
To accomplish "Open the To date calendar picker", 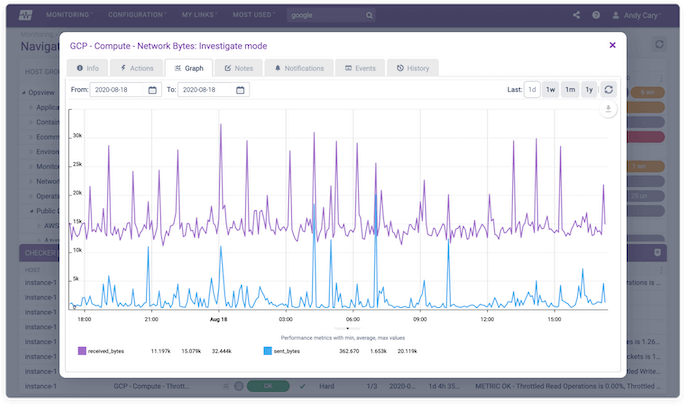I will [x=241, y=90].
